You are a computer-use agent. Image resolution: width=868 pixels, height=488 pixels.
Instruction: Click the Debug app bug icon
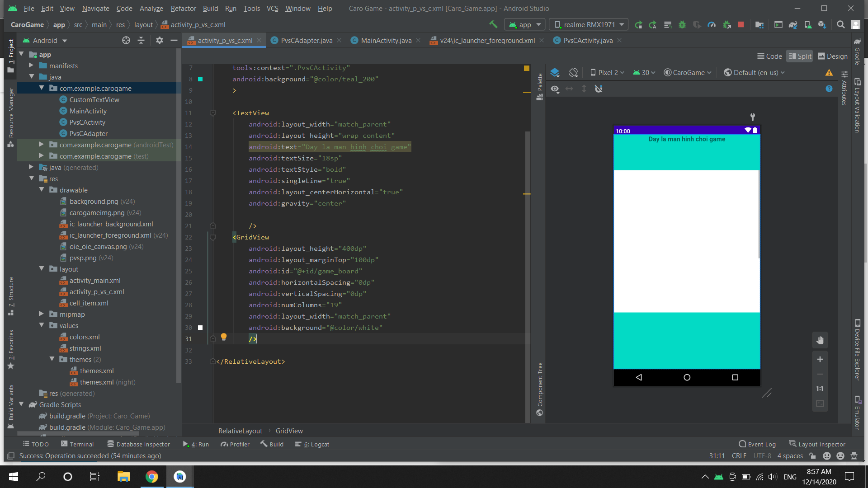[682, 25]
